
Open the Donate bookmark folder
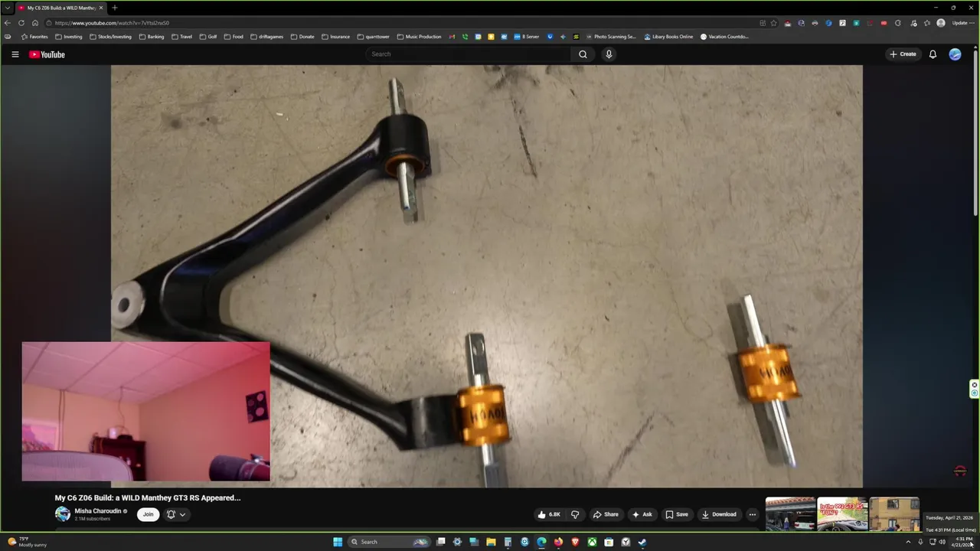(x=302, y=37)
